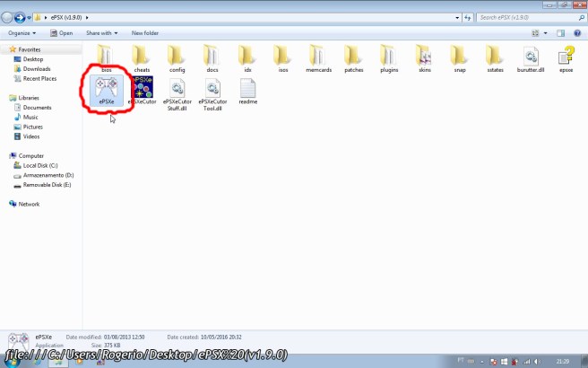The height and width of the screenshot is (368, 588).
Task: Open the ePSXe application icon
Action: (x=107, y=90)
